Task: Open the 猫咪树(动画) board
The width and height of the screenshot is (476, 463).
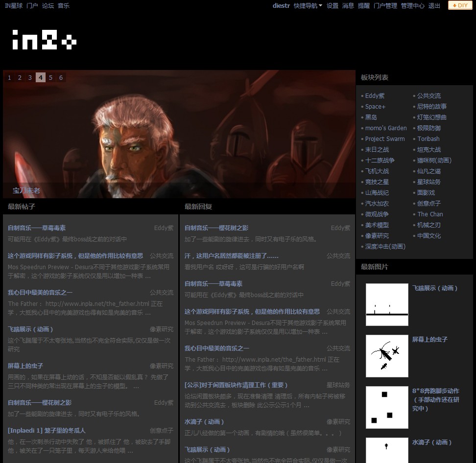Action: click(434, 161)
